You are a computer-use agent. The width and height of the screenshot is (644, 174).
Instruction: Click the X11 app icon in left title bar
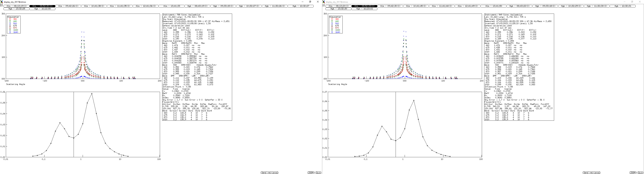pos(2,2)
